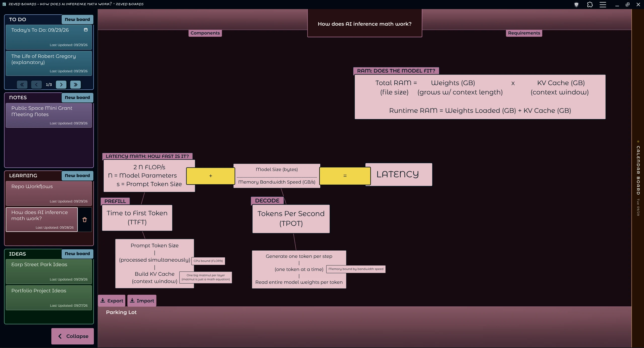
Task: Create a New board in Learning
Action: (x=77, y=176)
